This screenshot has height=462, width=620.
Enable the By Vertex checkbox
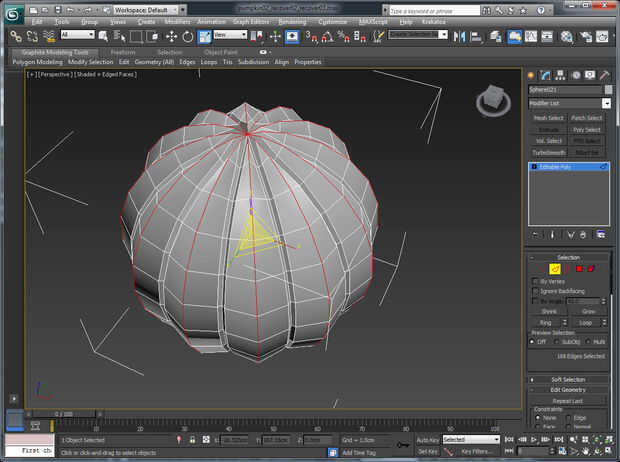pos(535,281)
